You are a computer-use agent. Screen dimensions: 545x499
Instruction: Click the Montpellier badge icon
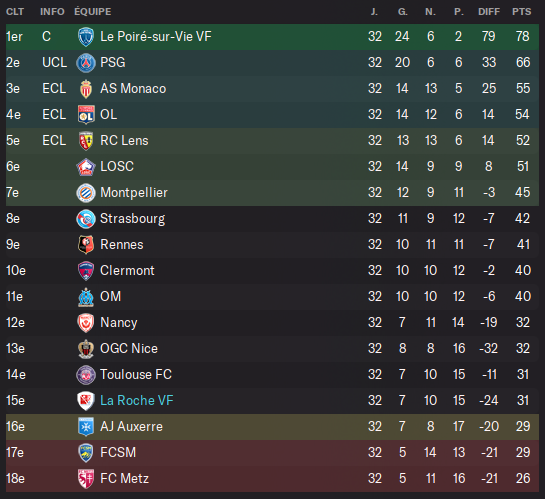point(86,193)
